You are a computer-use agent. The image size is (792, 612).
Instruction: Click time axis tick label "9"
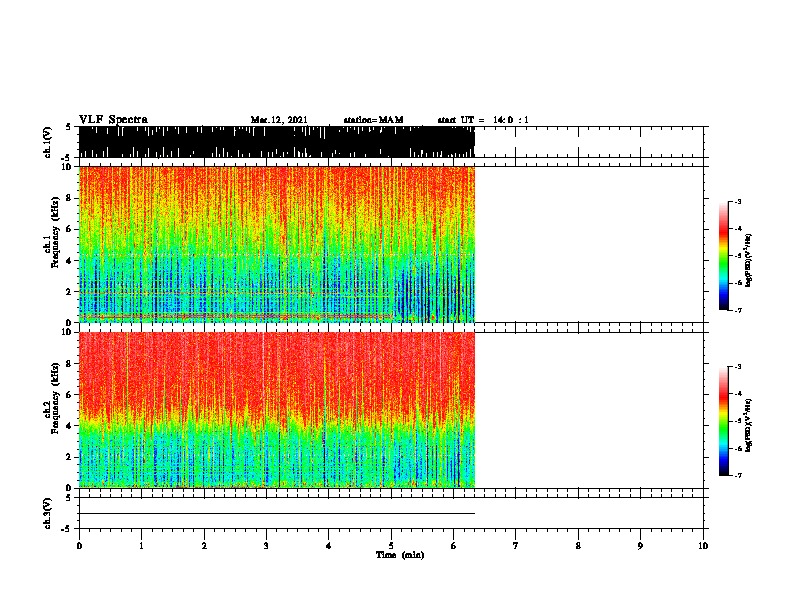(640, 546)
